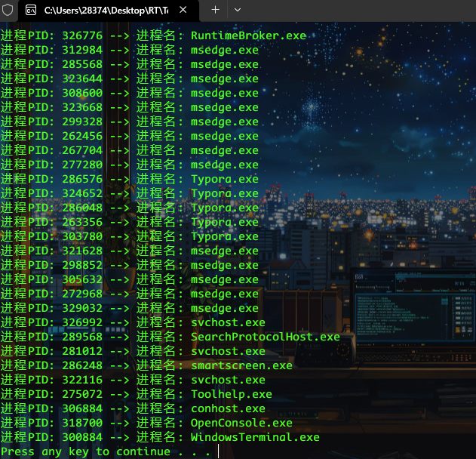Click the shield icon in title bar
This screenshot has height=459, width=476.
click(x=8, y=10)
